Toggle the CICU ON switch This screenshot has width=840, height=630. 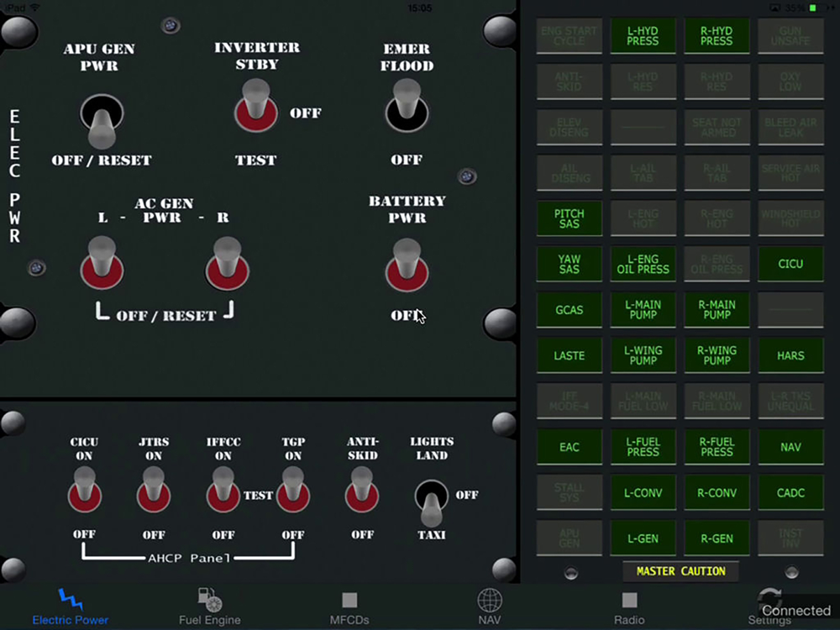(x=84, y=490)
